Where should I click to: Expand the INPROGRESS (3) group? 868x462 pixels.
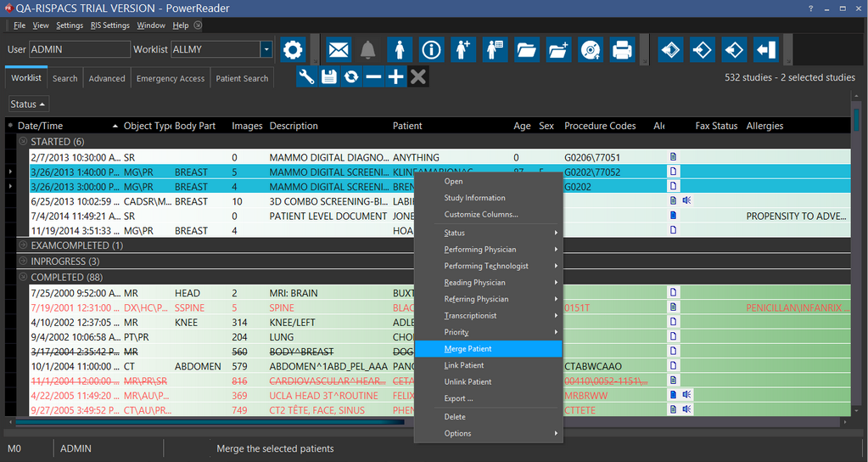[x=23, y=262]
